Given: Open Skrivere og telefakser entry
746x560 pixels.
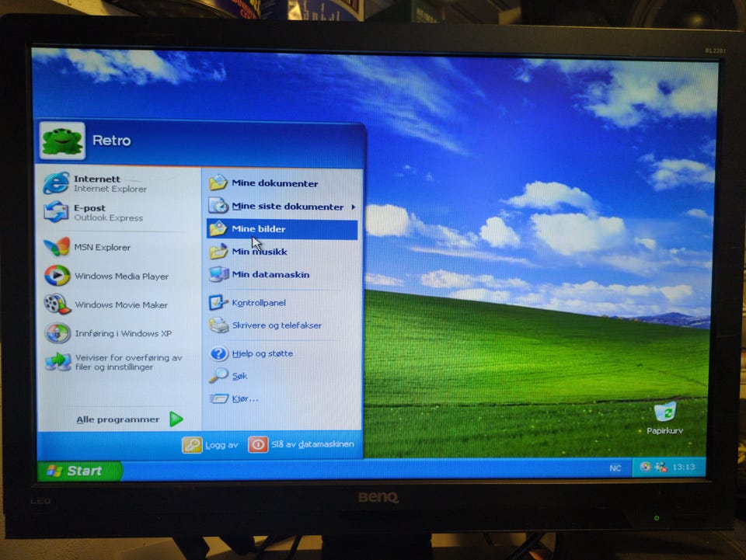Looking at the screenshot, I should pyautogui.click(x=283, y=325).
